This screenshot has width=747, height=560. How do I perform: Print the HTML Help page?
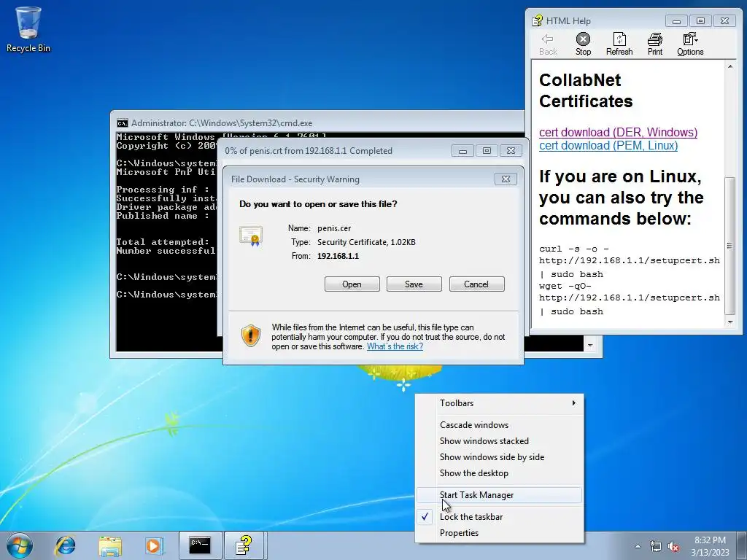tap(655, 44)
